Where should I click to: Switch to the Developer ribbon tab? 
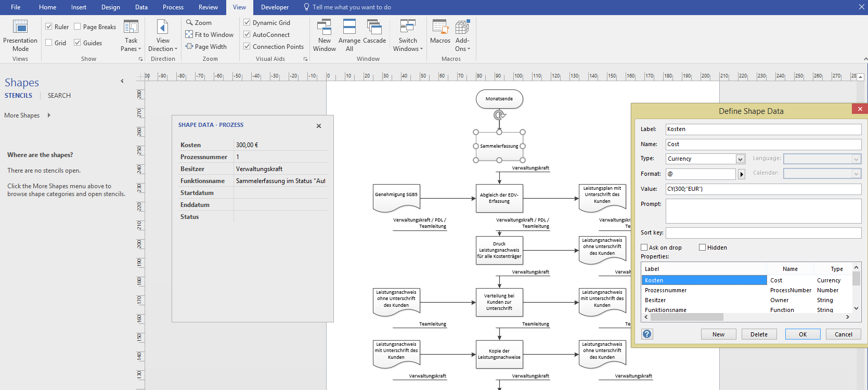coord(275,7)
